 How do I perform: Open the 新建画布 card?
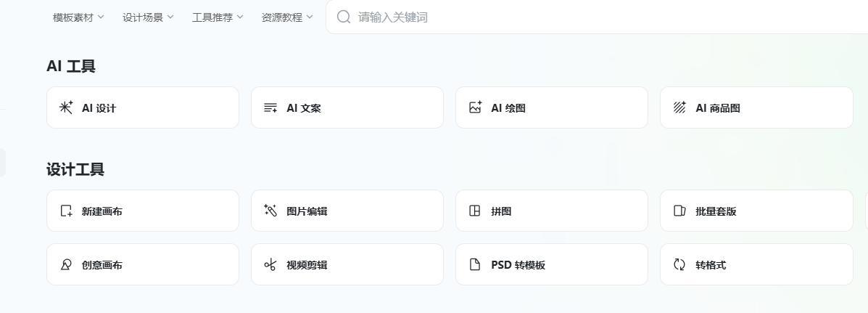(143, 211)
